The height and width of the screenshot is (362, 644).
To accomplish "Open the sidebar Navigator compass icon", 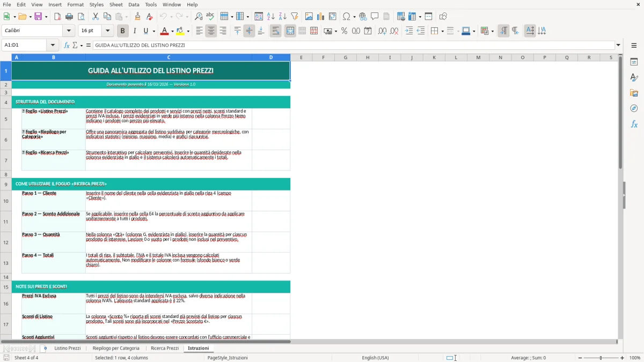I will pyautogui.click(x=634, y=108).
